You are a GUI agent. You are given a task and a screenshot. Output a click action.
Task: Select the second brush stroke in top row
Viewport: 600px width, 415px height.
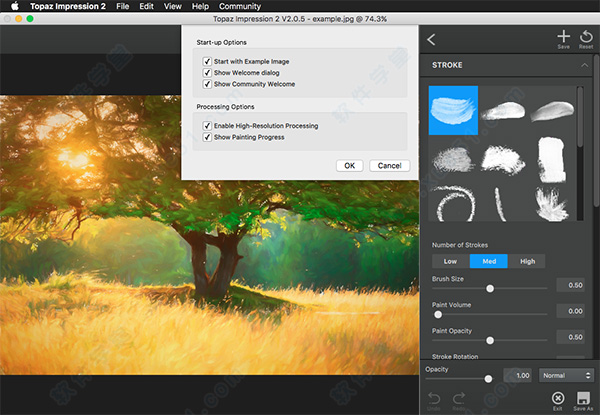pyautogui.click(x=503, y=111)
